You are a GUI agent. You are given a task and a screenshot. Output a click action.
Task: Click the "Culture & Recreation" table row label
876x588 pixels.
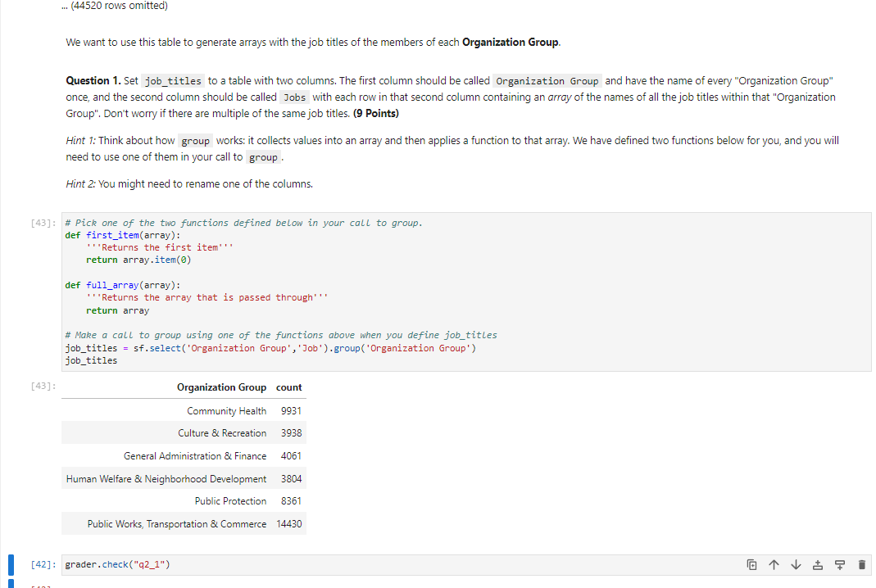tap(222, 433)
